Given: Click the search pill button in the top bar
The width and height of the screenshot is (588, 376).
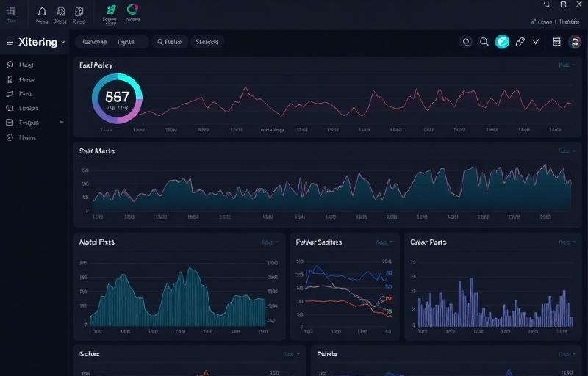Looking at the screenshot, I should [x=170, y=43].
